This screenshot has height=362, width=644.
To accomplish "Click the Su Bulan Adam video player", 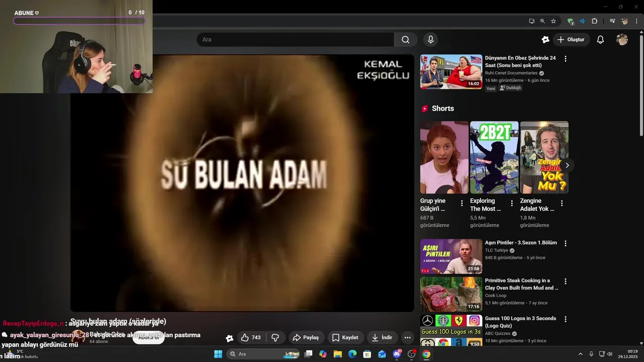I will click(x=242, y=183).
